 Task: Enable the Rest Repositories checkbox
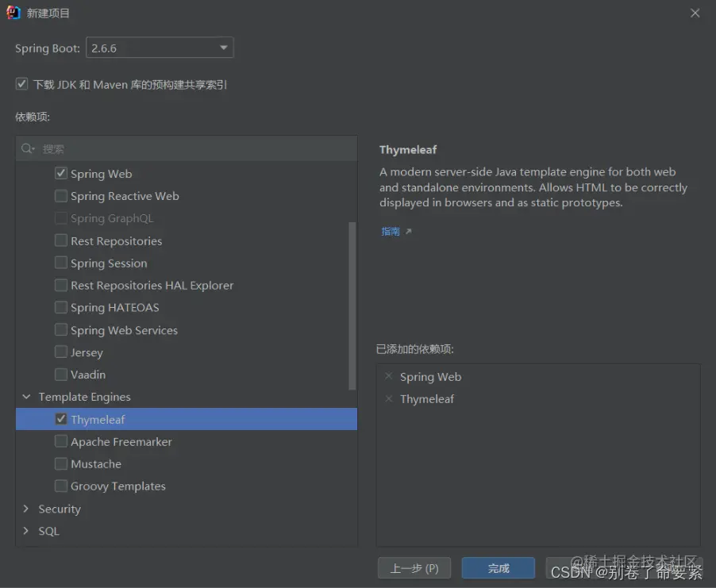(x=61, y=240)
